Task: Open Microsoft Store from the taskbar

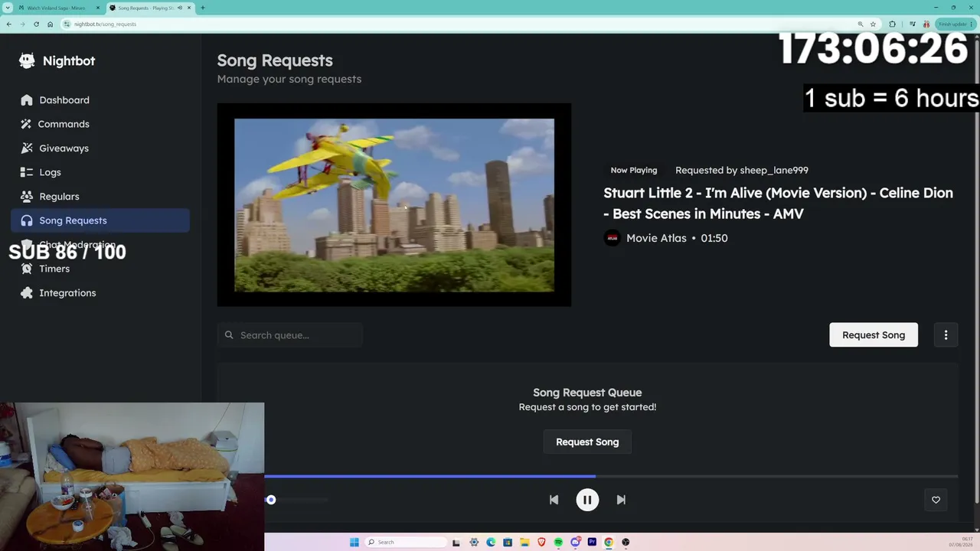Action: click(508, 542)
